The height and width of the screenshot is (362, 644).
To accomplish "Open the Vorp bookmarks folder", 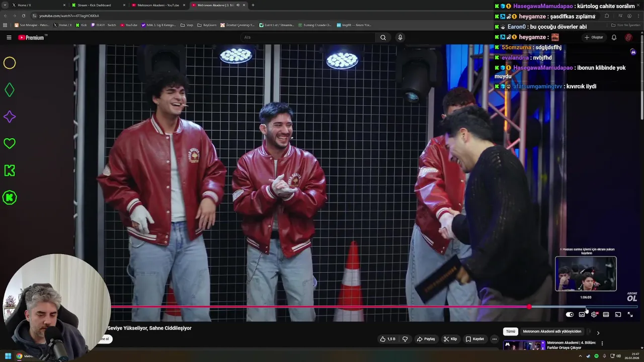I will [x=187, y=25].
